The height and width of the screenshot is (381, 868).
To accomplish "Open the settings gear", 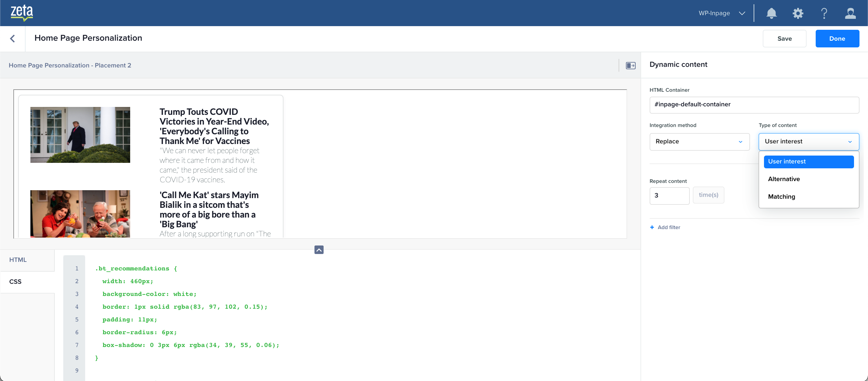I will [797, 13].
